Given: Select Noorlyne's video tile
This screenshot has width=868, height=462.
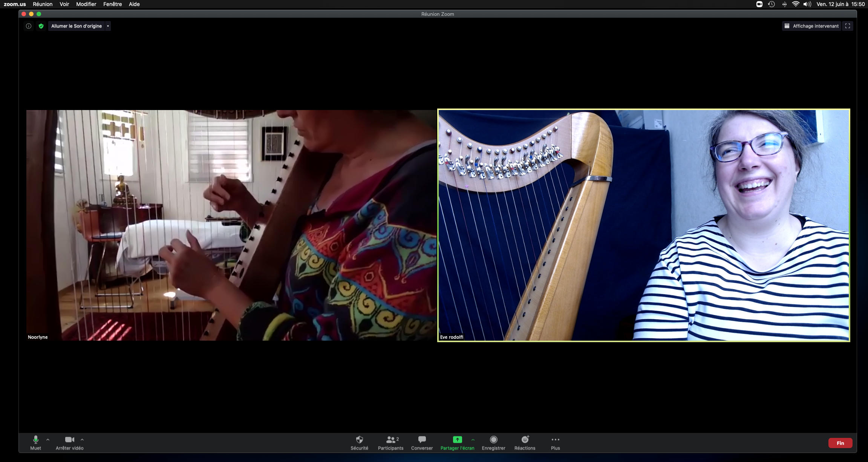Looking at the screenshot, I should click(x=231, y=225).
